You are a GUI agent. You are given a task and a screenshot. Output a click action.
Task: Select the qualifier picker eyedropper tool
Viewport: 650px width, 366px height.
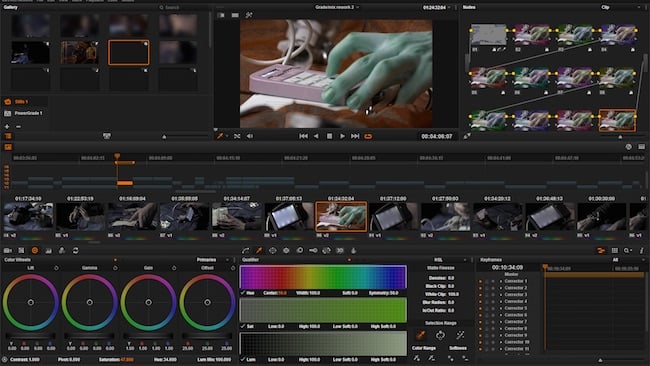click(420, 335)
